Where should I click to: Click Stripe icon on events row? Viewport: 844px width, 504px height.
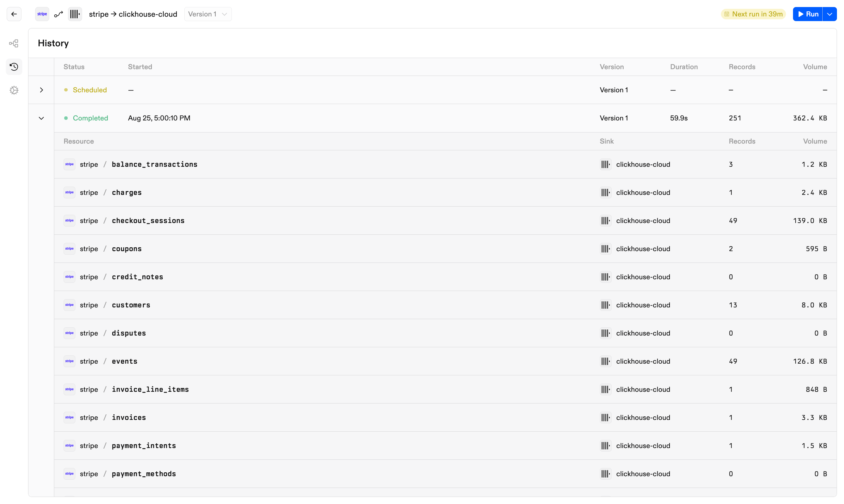69,361
